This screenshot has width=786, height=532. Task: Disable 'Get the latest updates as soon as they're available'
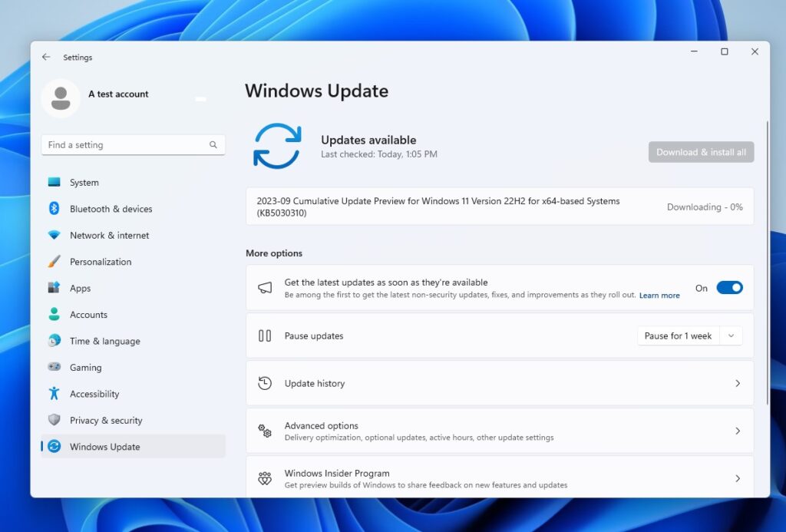(x=729, y=288)
